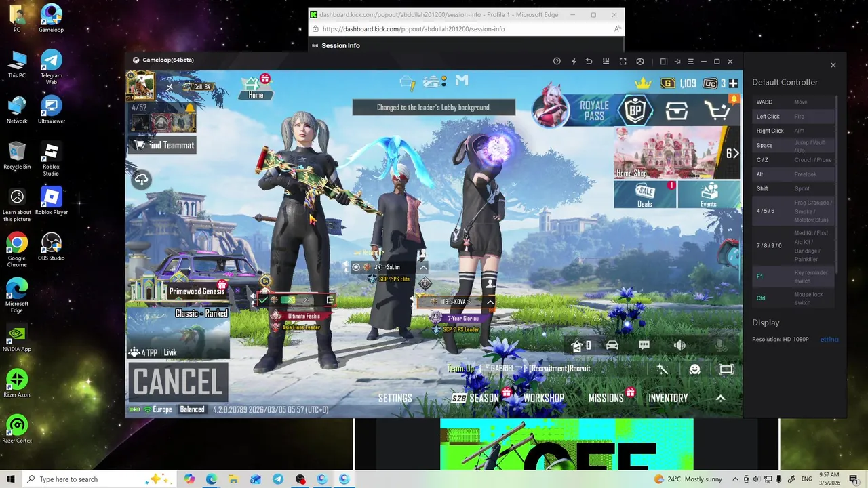
Task: Open OBS Studio desktop shortcut
Action: point(52,248)
